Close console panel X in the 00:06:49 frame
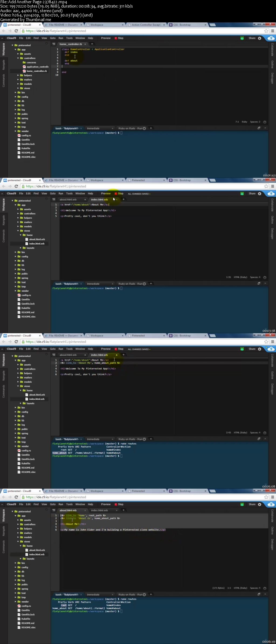The height and width of the screenshot is (644, 276). coord(265,594)
